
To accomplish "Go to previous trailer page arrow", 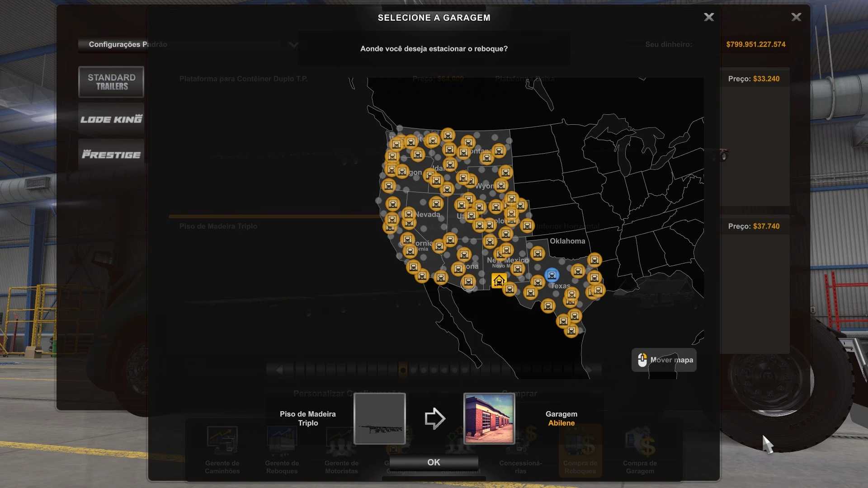I will (x=279, y=370).
